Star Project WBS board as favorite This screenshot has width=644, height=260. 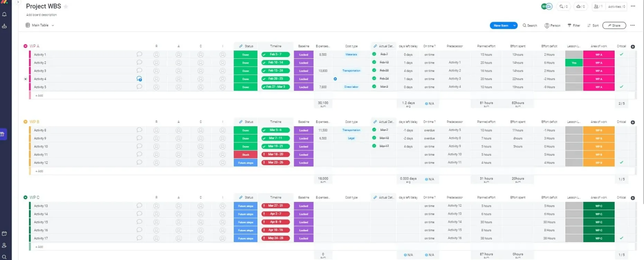click(66, 7)
